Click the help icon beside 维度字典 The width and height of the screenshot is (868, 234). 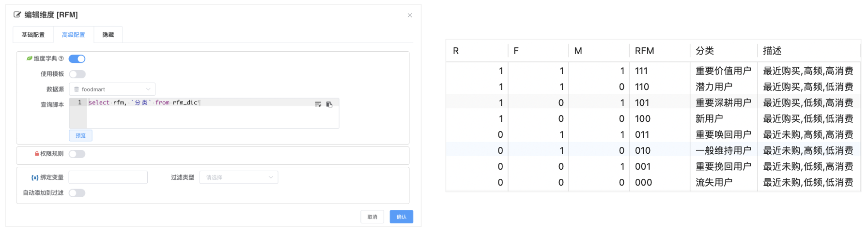coord(61,58)
